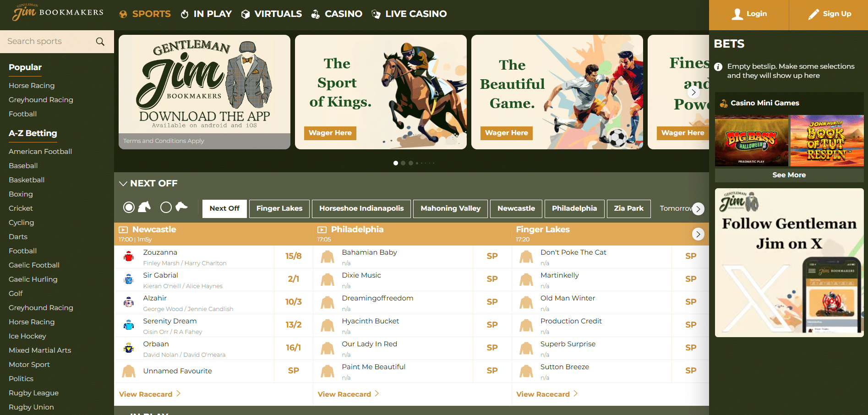Click the Sign Up pencil icon
Viewport: 868px width, 415px height.
pos(813,14)
